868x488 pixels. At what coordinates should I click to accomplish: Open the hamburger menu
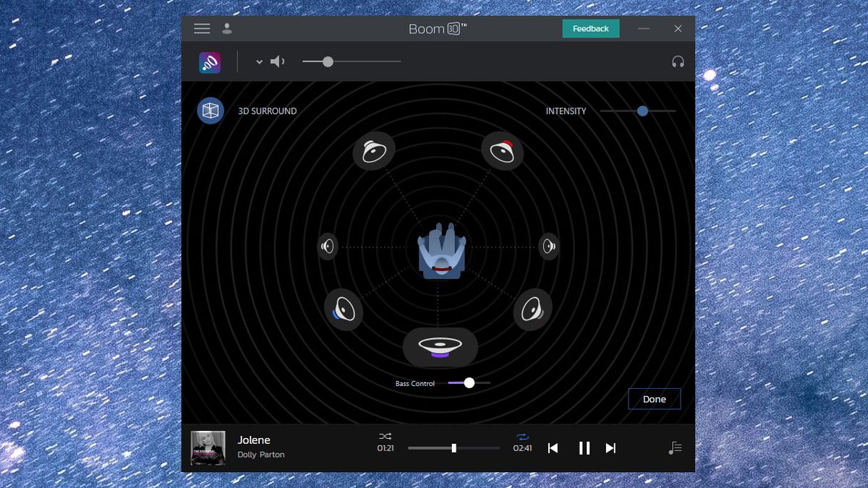pyautogui.click(x=201, y=28)
